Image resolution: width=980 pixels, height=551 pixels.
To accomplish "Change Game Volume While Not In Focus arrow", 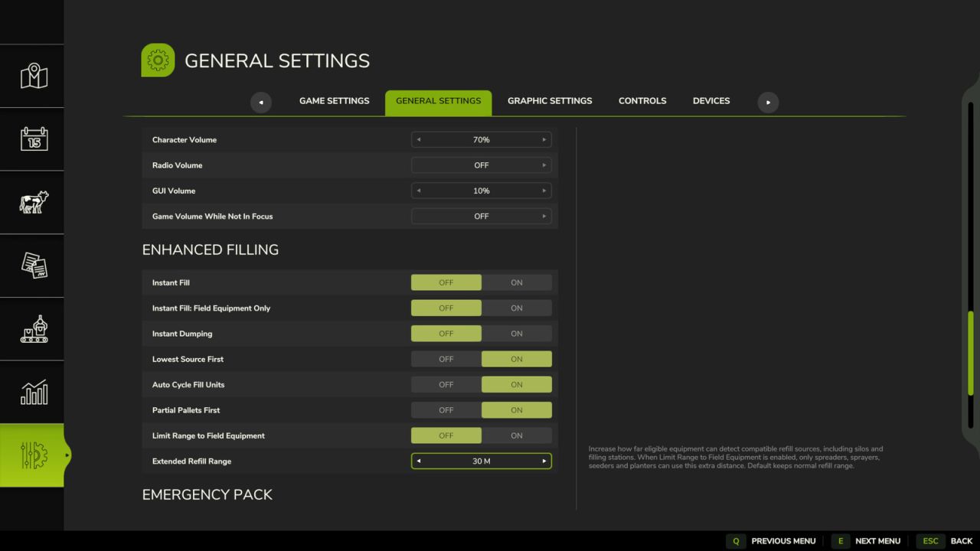I will pyautogui.click(x=544, y=217).
